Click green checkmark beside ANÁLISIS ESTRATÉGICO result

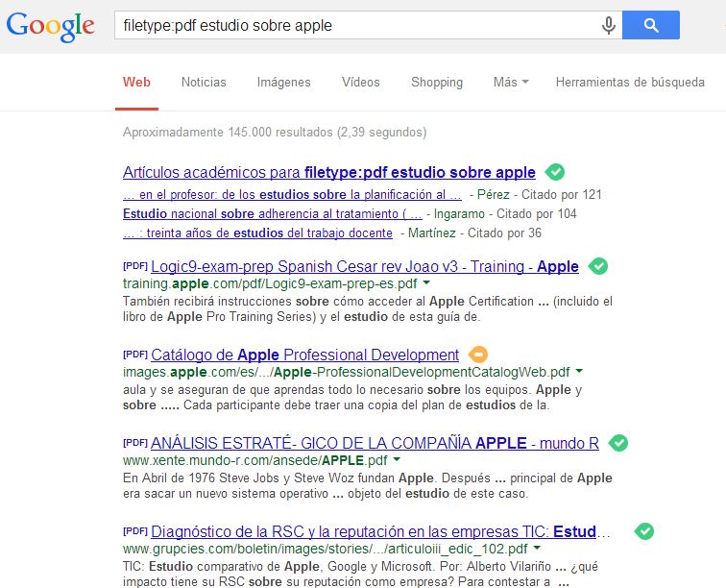pyautogui.click(x=618, y=443)
